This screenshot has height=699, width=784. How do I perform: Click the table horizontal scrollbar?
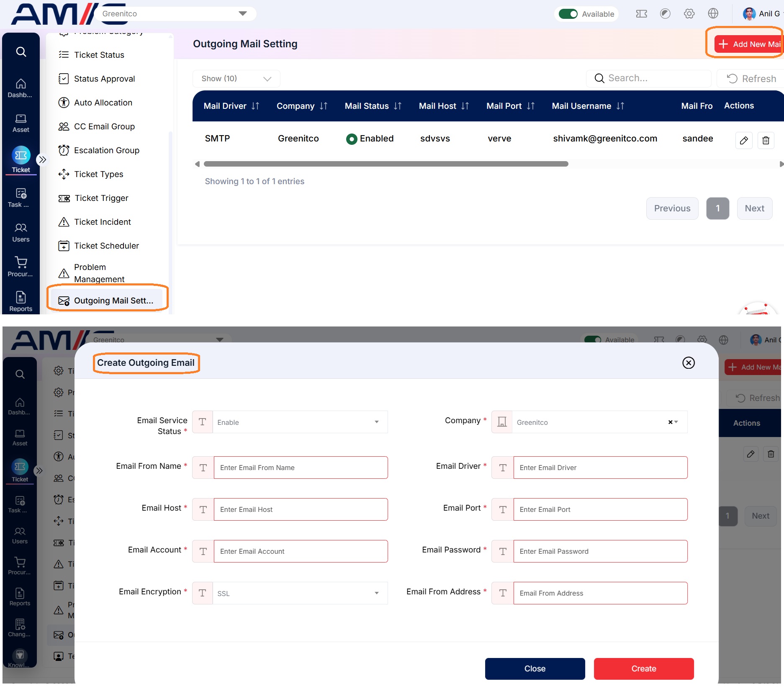tap(386, 164)
